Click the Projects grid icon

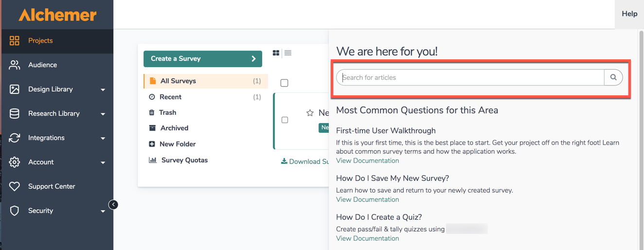(15, 41)
